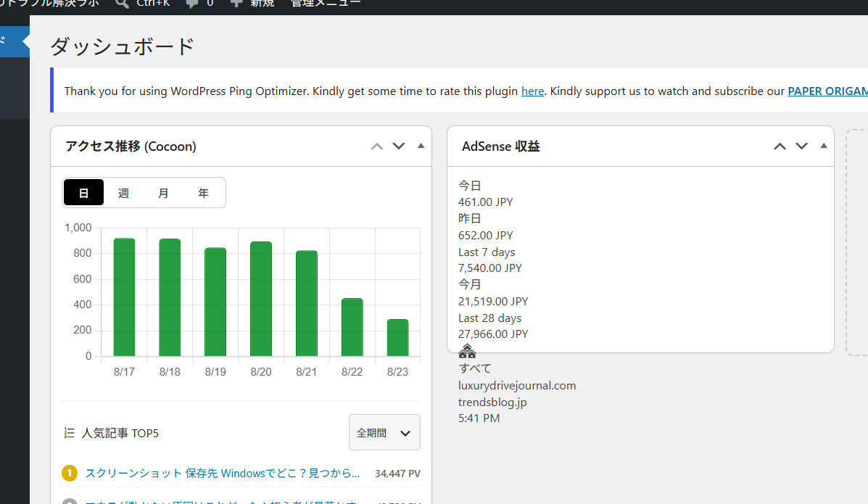This screenshot has height=504, width=868.
Task: Follow the 'here' rating link
Action: tap(532, 91)
